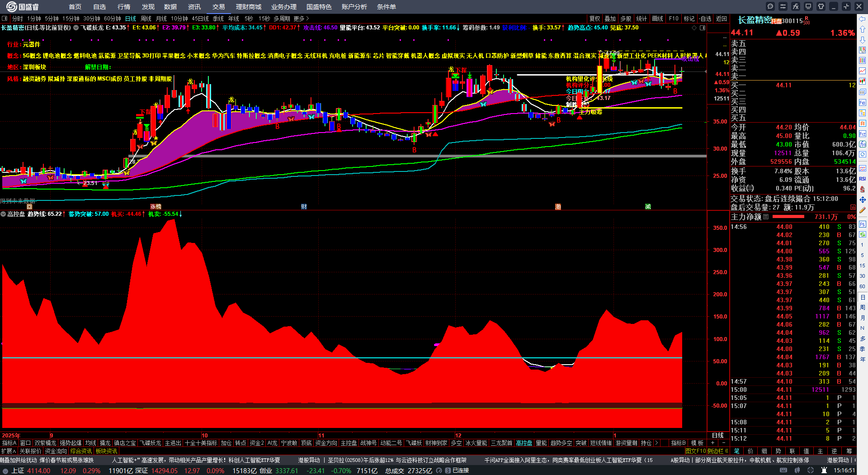The height and width of the screenshot is (475, 868).
Task: Open the dropdown arrow beside 飞碟妖龙 indicator
Action: tap(76, 28)
